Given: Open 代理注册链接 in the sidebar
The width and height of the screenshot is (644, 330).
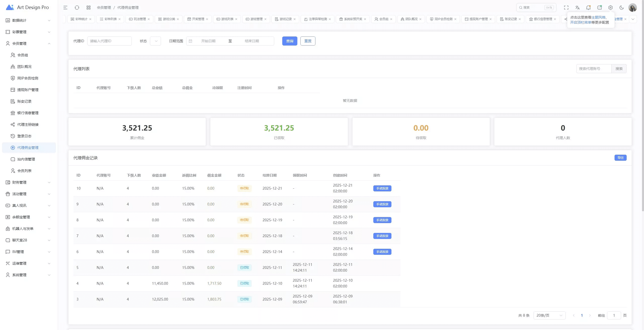Looking at the screenshot, I should tap(28, 125).
